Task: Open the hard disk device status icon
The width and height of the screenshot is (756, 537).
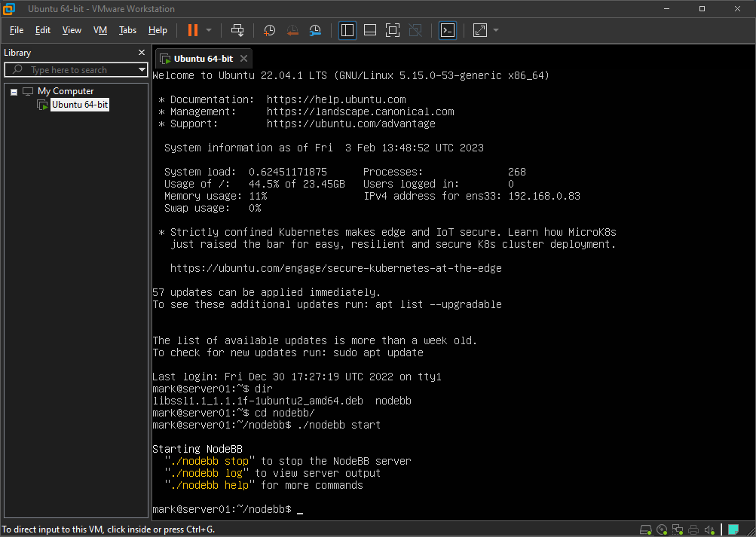Action: (x=645, y=529)
